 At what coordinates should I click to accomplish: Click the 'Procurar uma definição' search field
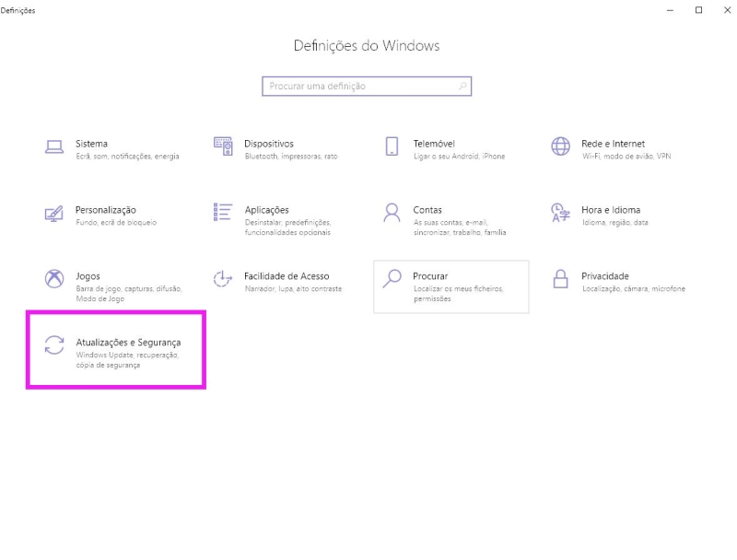tap(359, 87)
